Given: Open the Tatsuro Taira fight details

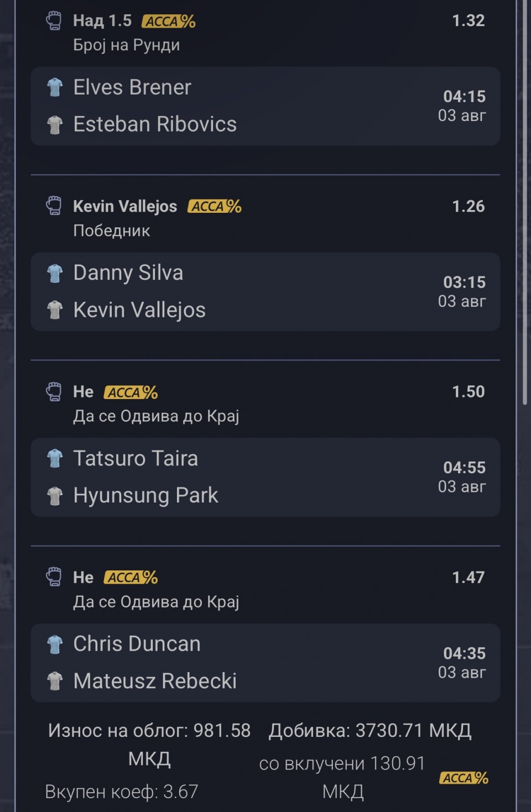Looking at the screenshot, I should pyautogui.click(x=265, y=477).
